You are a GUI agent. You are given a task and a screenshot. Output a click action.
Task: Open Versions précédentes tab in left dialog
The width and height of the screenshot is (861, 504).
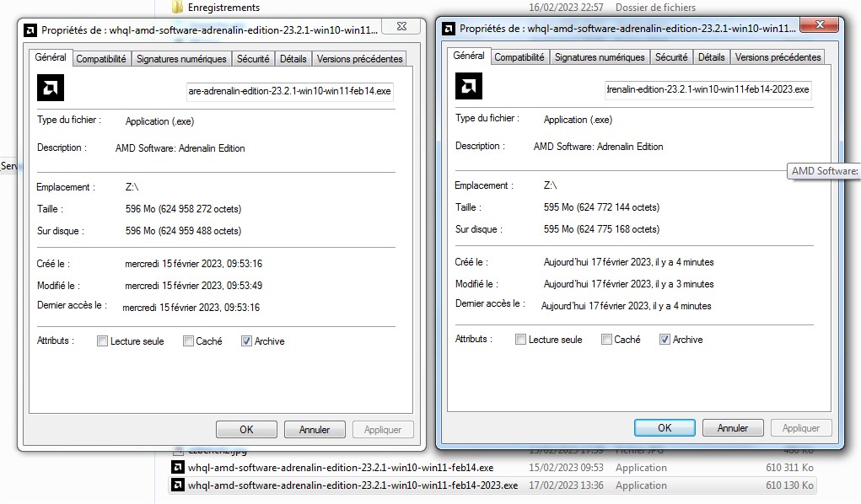tap(360, 59)
